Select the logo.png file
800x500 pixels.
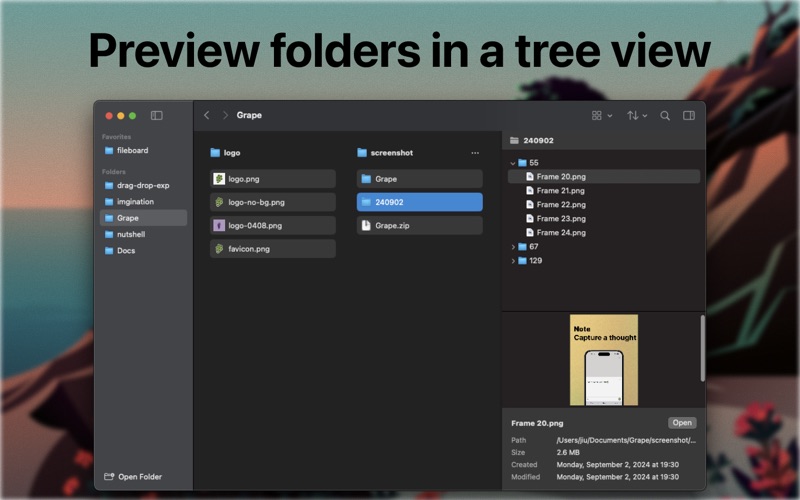[x=272, y=179]
